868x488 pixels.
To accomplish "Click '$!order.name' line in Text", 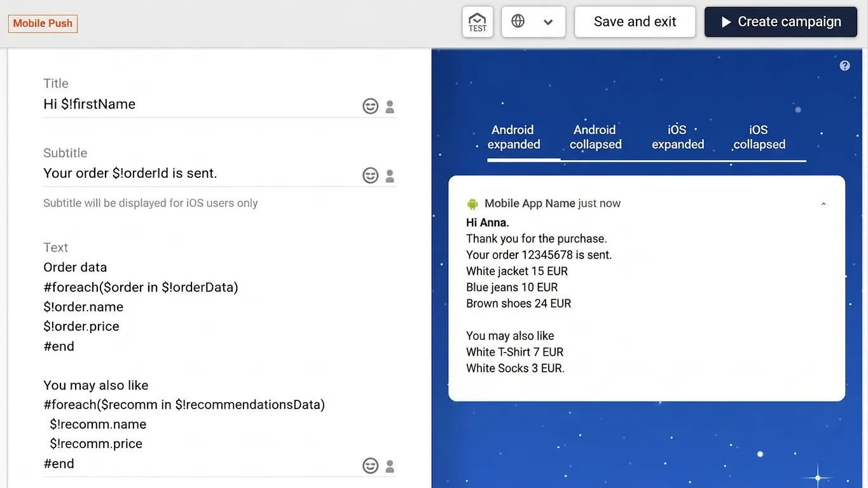I will [83, 307].
